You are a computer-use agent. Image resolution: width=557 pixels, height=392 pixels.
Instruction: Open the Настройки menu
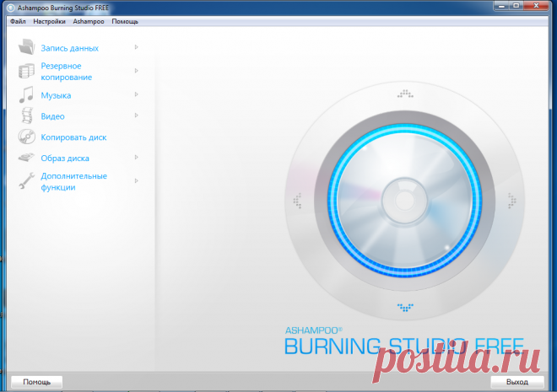coord(50,21)
